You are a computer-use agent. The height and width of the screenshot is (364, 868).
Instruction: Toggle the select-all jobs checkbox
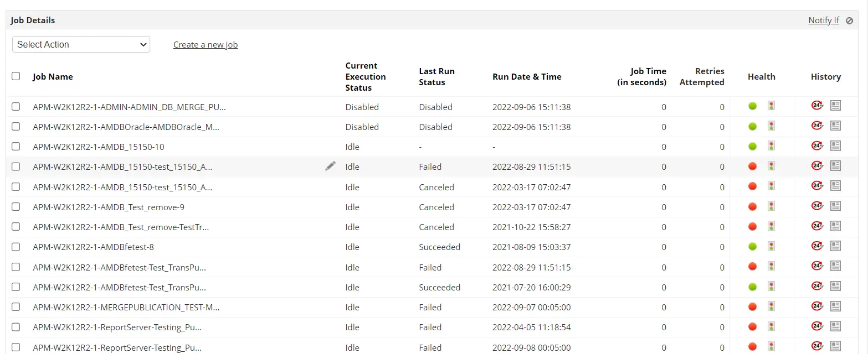tap(16, 76)
